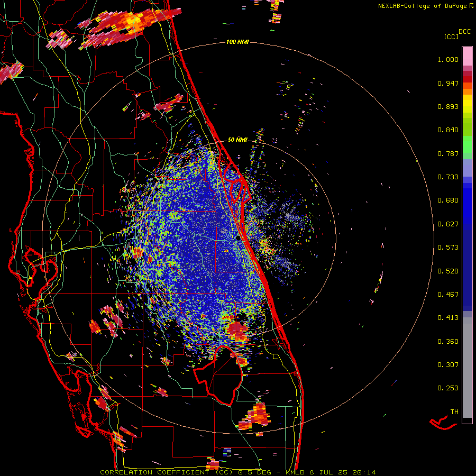
Task: Click the pink top segment of color bar
Action: pyautogui.click(x=467, y=56)
